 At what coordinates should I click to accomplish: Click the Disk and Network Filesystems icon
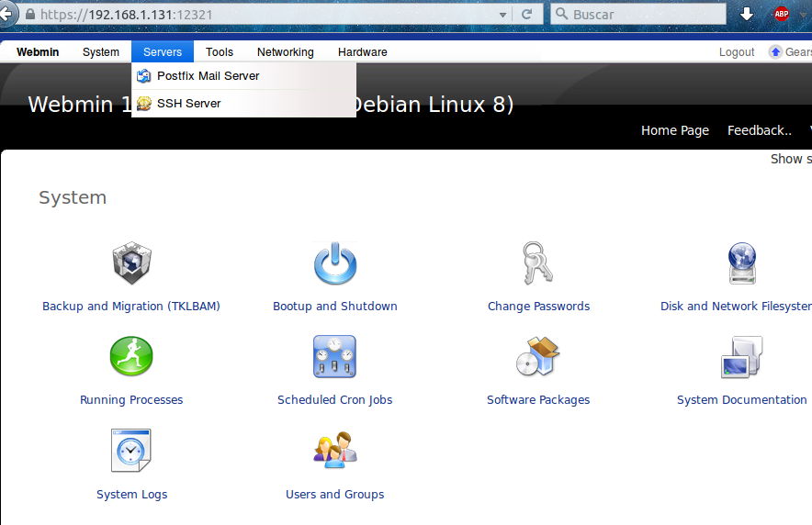(741, 265)
